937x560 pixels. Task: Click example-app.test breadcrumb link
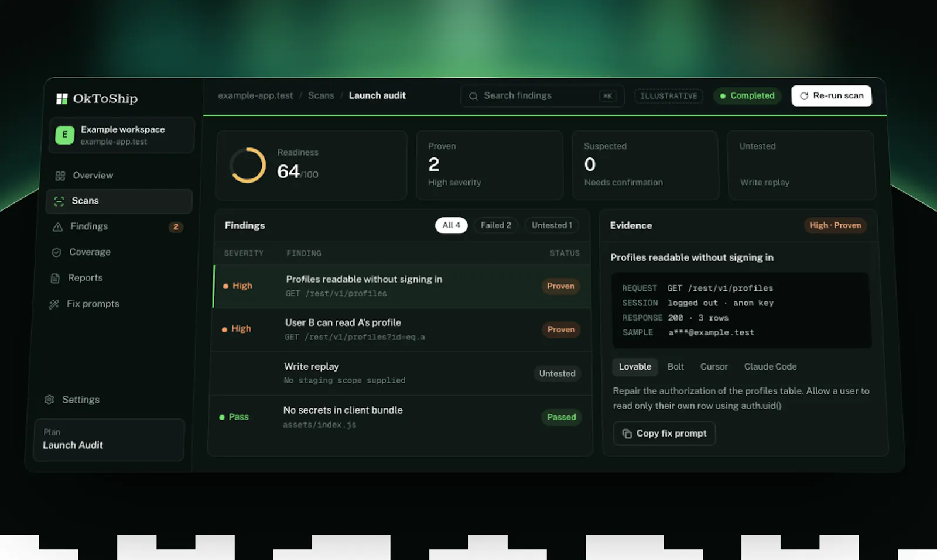(x=255, y=95)
